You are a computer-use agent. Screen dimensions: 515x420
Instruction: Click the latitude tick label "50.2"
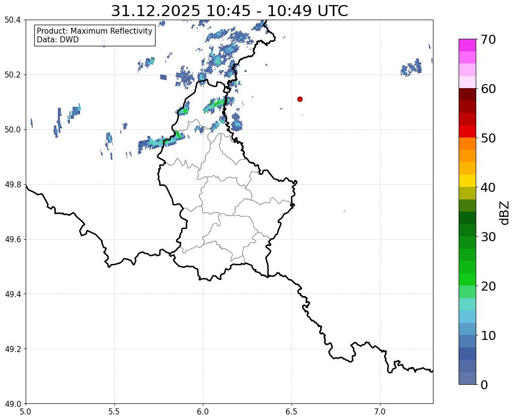tap(13, 75)
